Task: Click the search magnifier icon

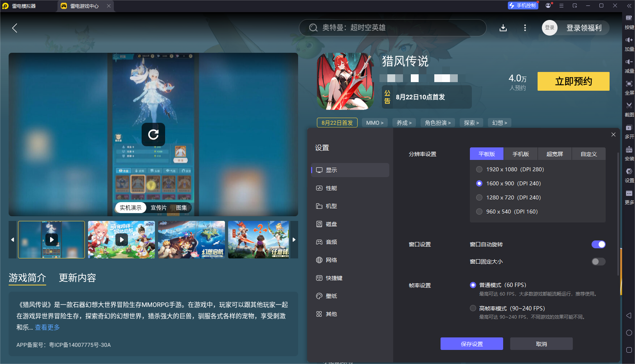Action: tap(313, 28)
